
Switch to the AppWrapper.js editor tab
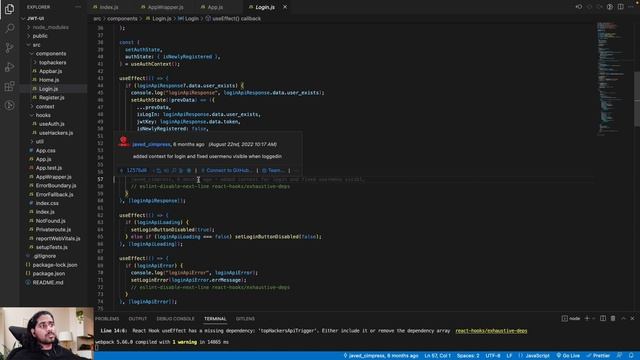(165, 7)
